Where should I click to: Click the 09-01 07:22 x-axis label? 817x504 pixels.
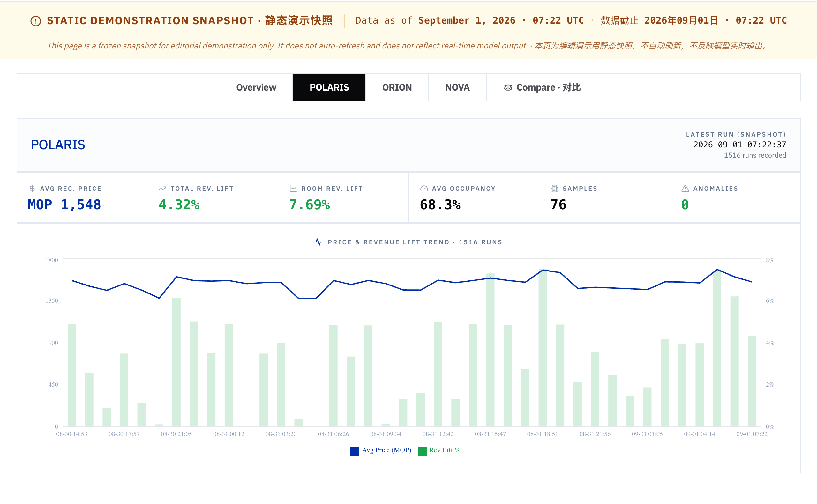point(752,434)
